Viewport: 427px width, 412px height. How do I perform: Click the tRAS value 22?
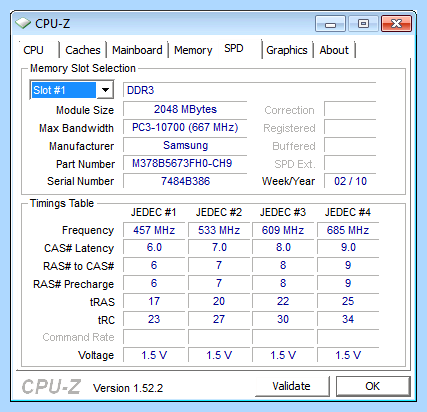(x=283, y=301)
